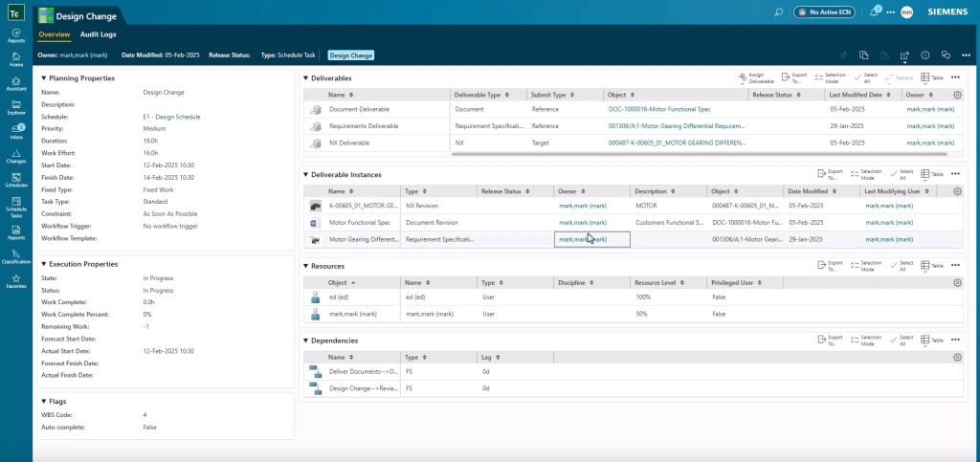Click Select All in Deliverable Instances
This screenshot has width=980, height=462.
(x=902, y=174)
